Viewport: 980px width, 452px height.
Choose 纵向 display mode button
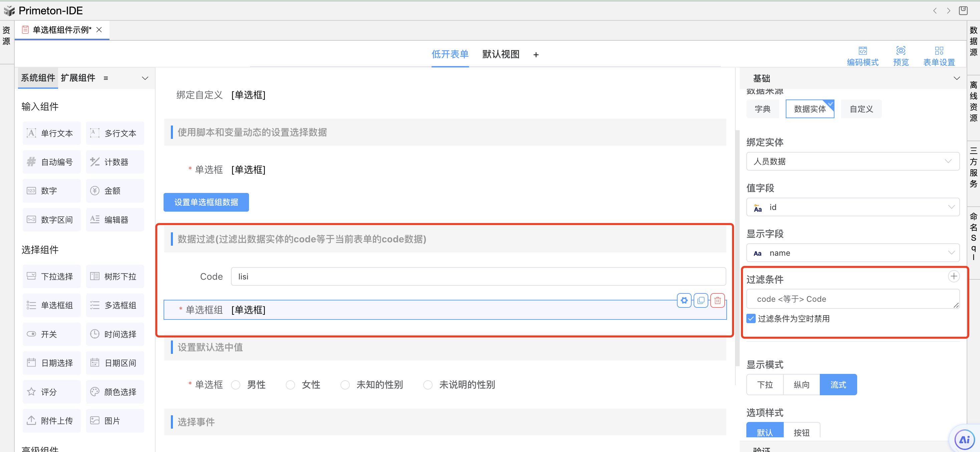click(801, 385)
